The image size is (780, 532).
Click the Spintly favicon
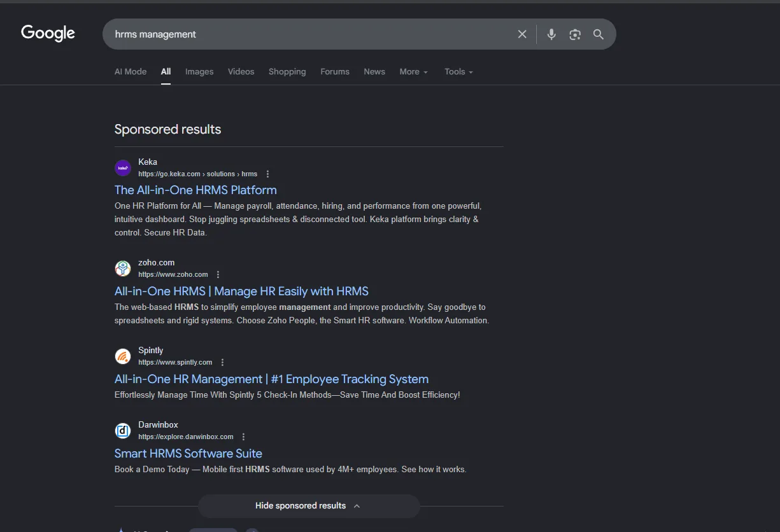click(123, 356)
